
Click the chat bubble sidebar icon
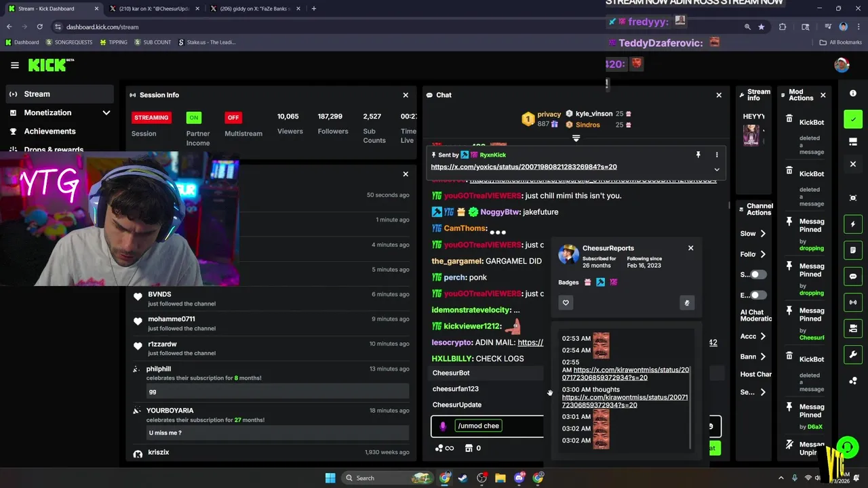pyautogui.click(x=853, y=277)
